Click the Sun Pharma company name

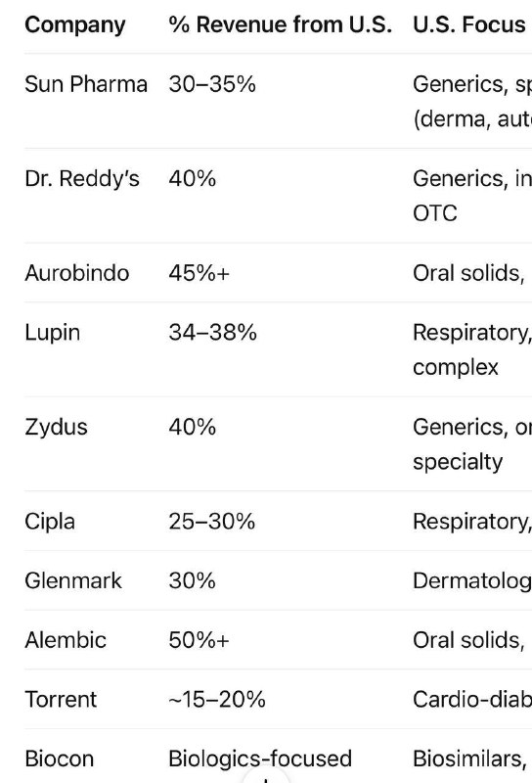86,84
